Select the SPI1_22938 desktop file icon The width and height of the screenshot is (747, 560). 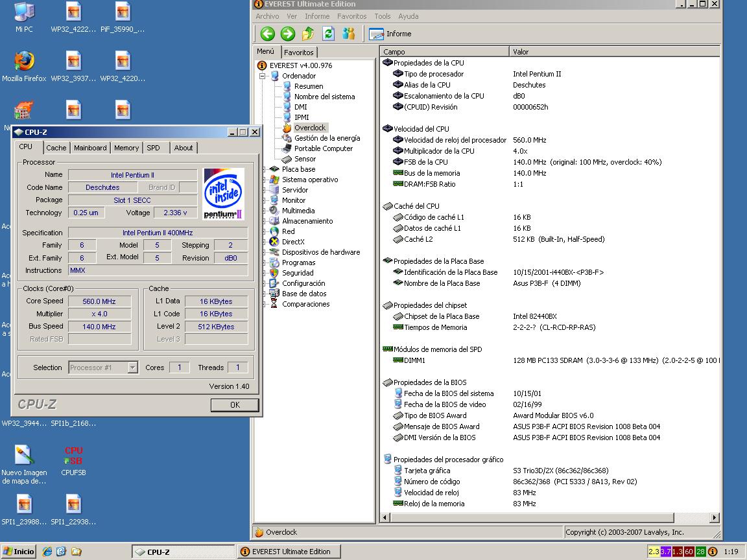click(73, 509)
